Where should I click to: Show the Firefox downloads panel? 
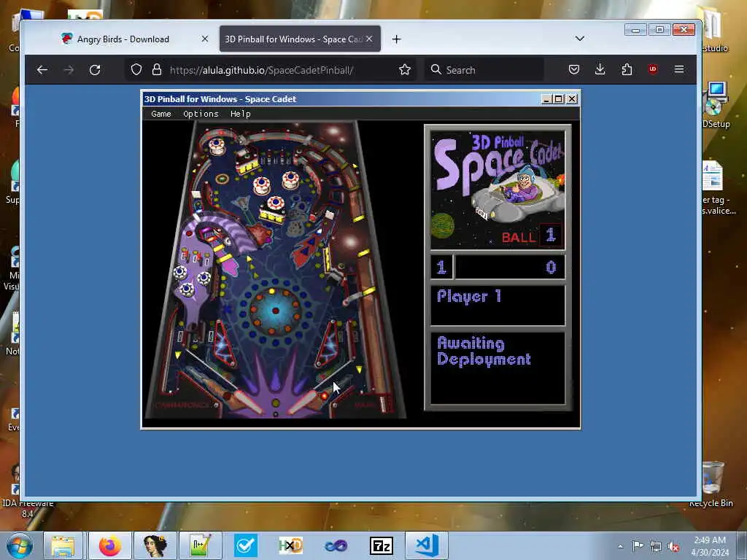600,70
